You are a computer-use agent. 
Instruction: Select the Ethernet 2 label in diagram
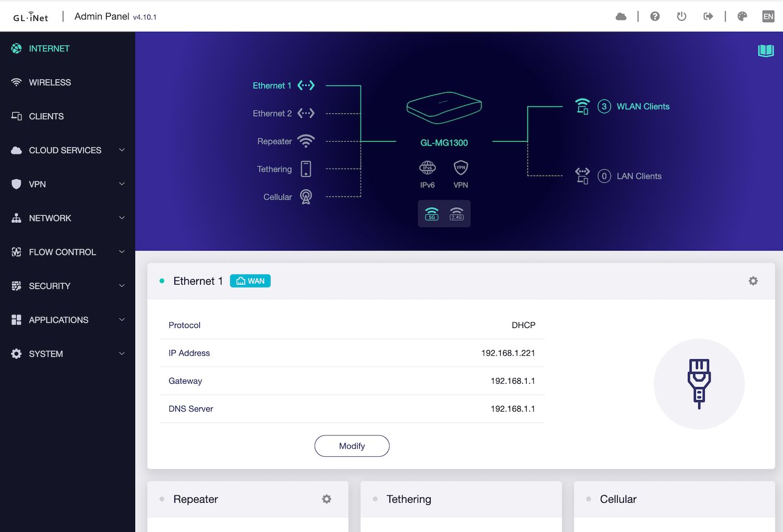click(272, 113)
